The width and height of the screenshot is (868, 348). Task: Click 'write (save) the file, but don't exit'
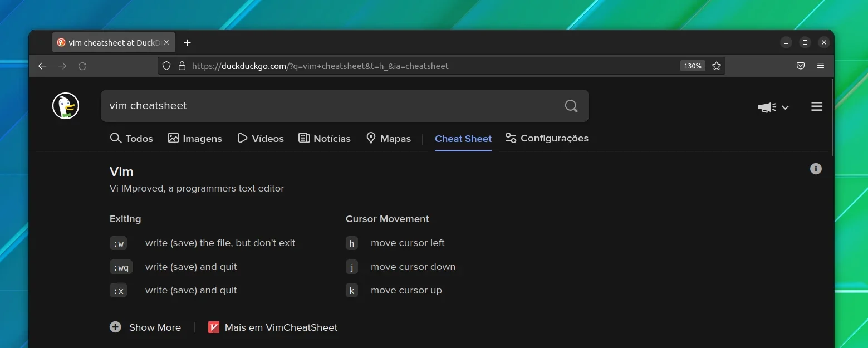tap(220, 243)
